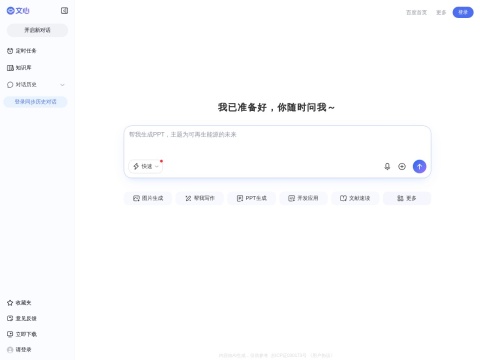The image size is (480, 360).
Task: Open the ICP license footer link
Action: 288,355
